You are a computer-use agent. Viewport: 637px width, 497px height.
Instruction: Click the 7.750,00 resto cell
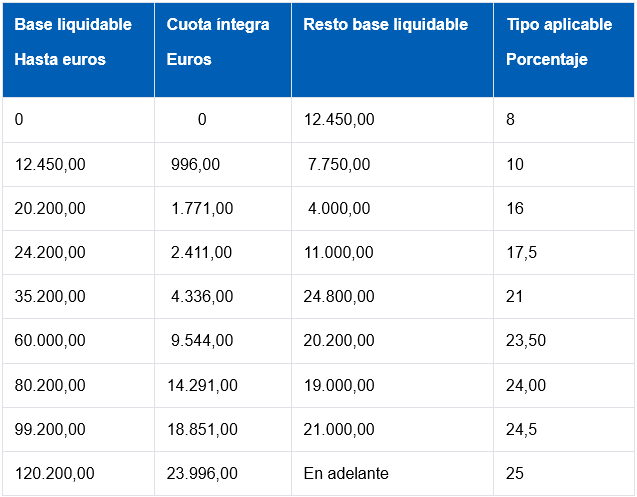point(339,164)
